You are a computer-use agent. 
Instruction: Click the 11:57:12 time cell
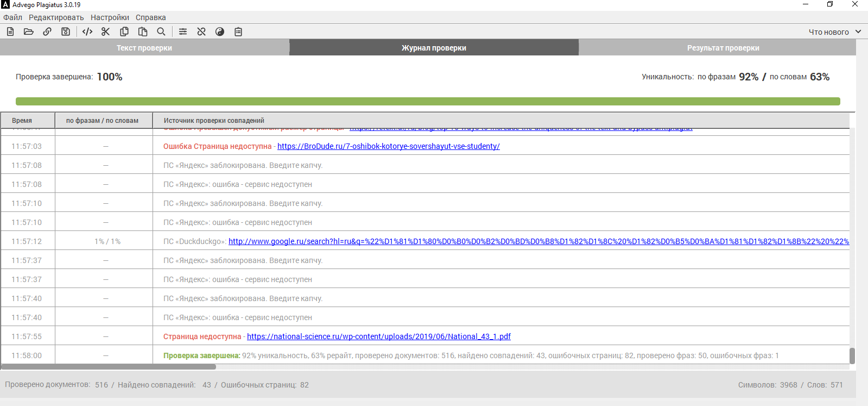click(x=27, y=241)
